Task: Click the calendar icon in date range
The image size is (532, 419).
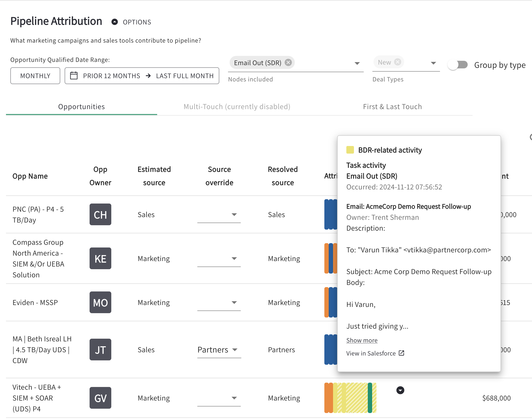Action: pyautogui.click(x=74, y=75)
